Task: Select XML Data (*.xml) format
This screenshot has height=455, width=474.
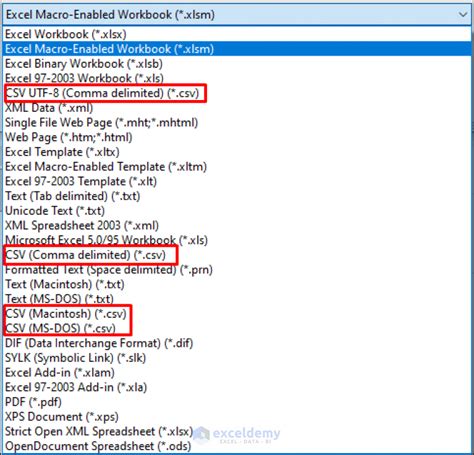Action: pos(237,107)
